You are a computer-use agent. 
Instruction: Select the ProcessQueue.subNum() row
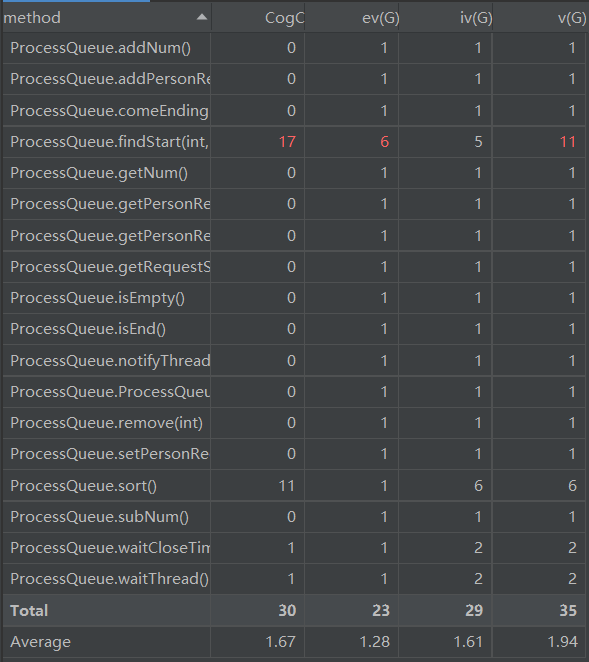coord(294,517)
